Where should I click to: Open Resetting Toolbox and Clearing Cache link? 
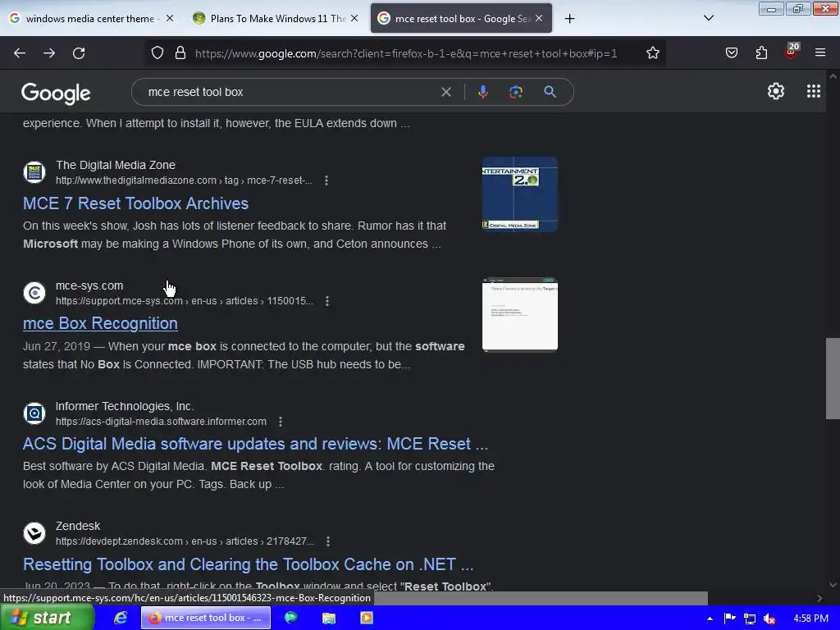tap(248, 564)
